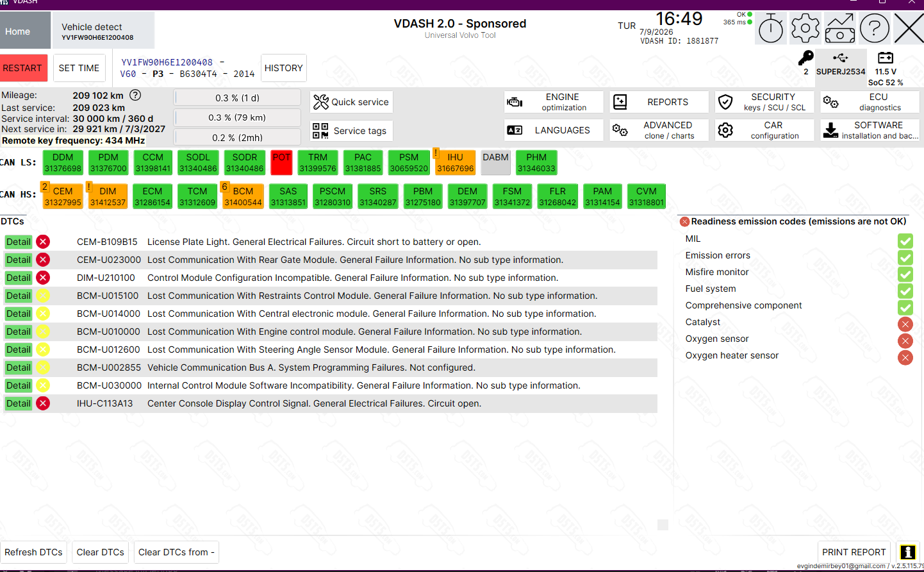
Task: Click the red RESTART button
Action: click(23, 68)
